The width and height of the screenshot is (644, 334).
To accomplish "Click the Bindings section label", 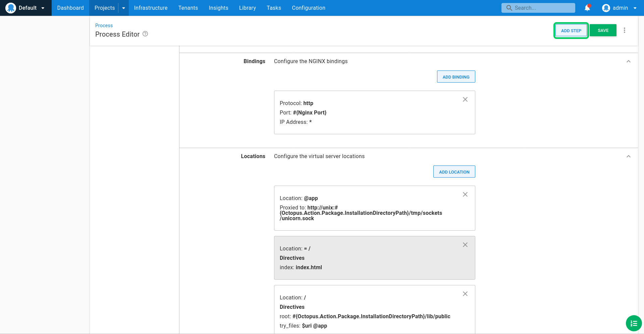I will (254, 61).
